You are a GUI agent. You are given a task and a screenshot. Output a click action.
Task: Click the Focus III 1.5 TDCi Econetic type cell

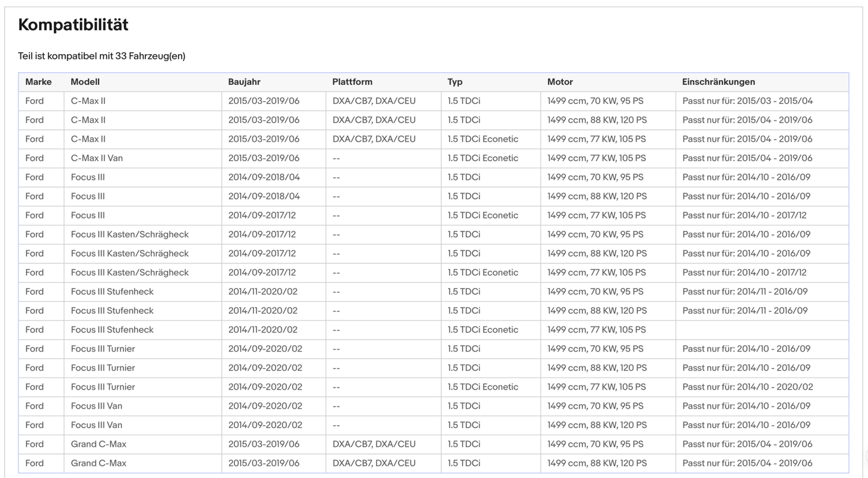490,215
